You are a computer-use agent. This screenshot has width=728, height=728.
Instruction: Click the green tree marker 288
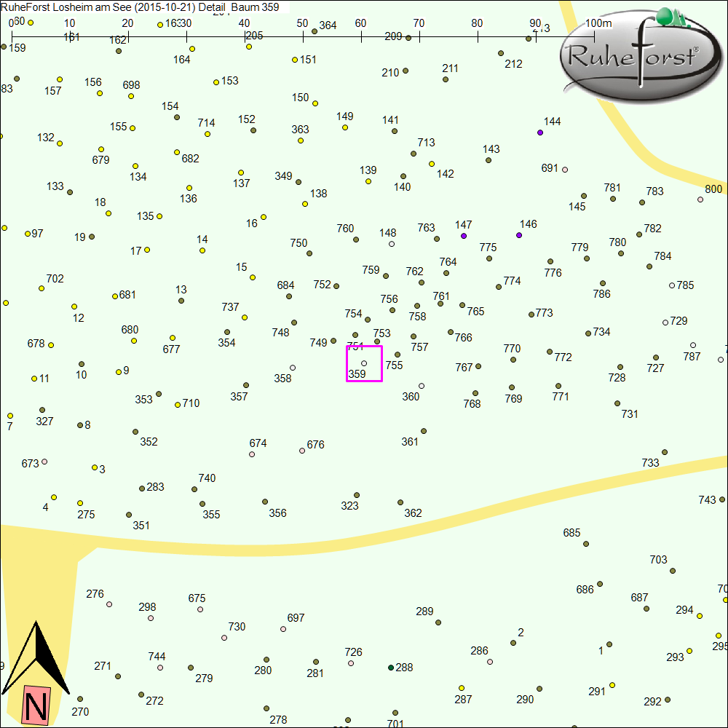(391, 668)
